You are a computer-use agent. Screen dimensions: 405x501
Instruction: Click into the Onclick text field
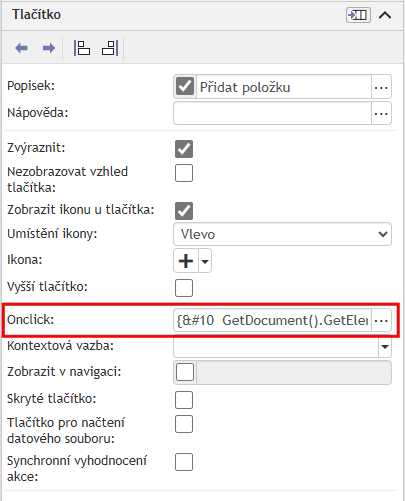click(272, 320)
